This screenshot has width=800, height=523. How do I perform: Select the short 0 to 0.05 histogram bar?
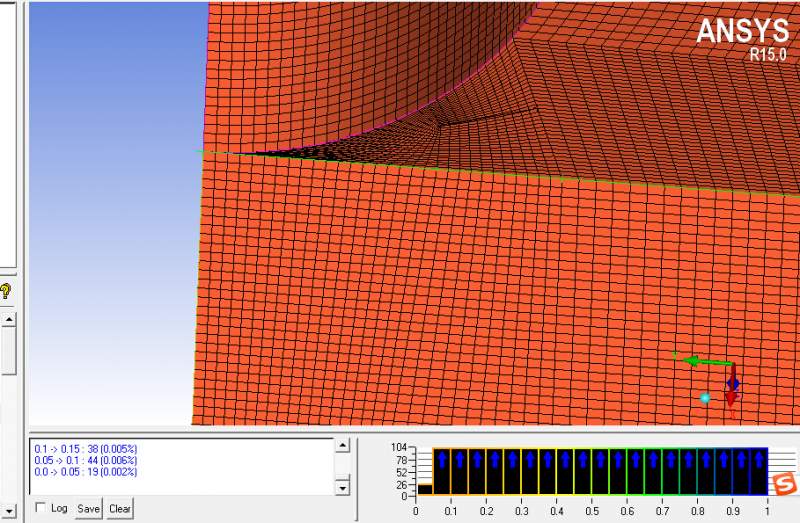pos(425,490)
